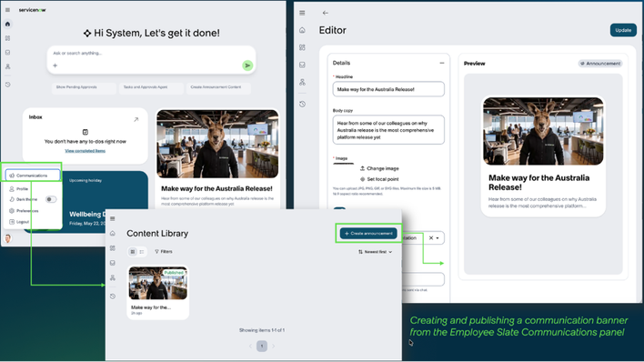Viewport: 644px width, 362px height.
Task: Click Home icon in Content Library sidebar
Action: point(113,234)
